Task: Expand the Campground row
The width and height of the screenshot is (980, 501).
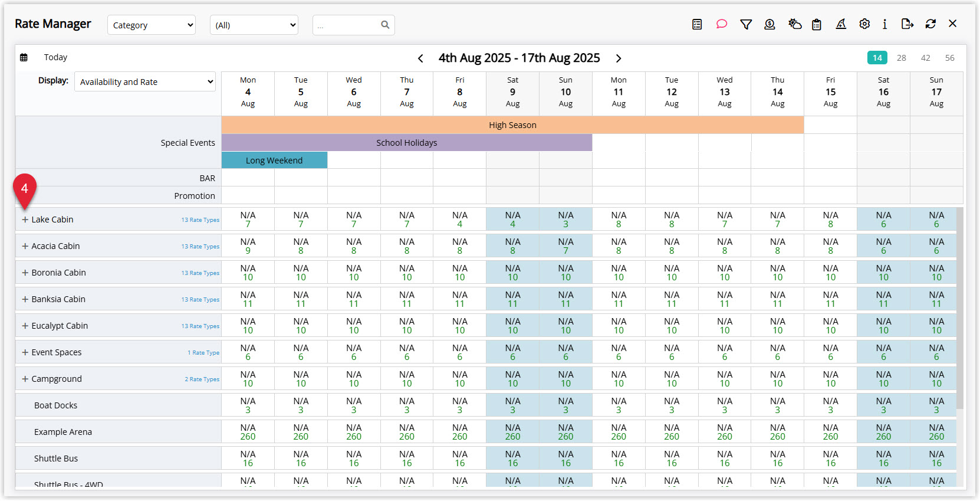Action: point(25,379)
